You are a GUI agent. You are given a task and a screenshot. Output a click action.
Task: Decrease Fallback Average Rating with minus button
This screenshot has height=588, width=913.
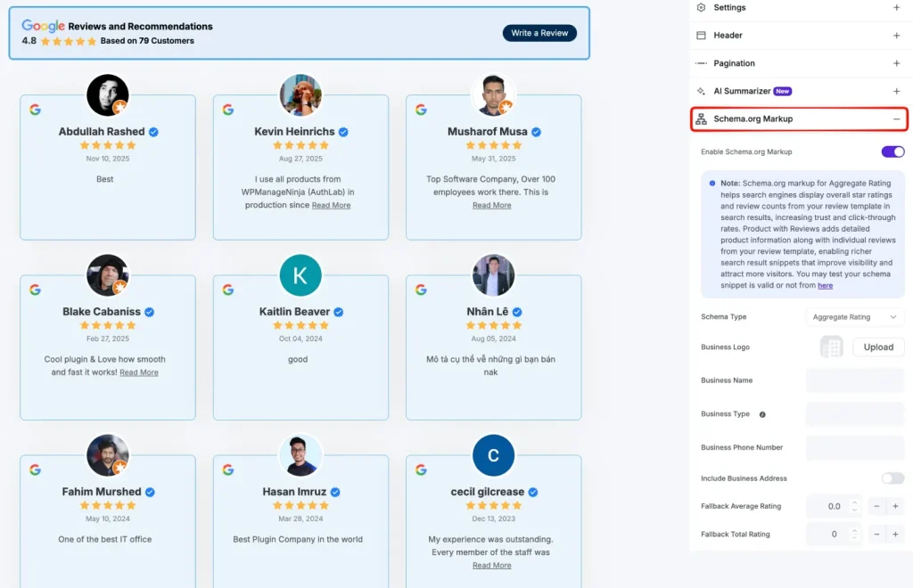pos(876,506)
